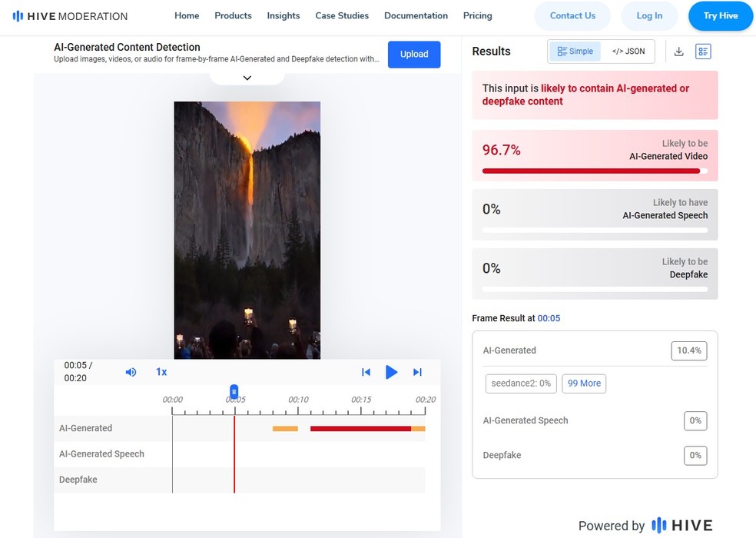756x538 pixels.
Task: Open the Home menu item
Action: pyautogui.click(x=187, y=16)
